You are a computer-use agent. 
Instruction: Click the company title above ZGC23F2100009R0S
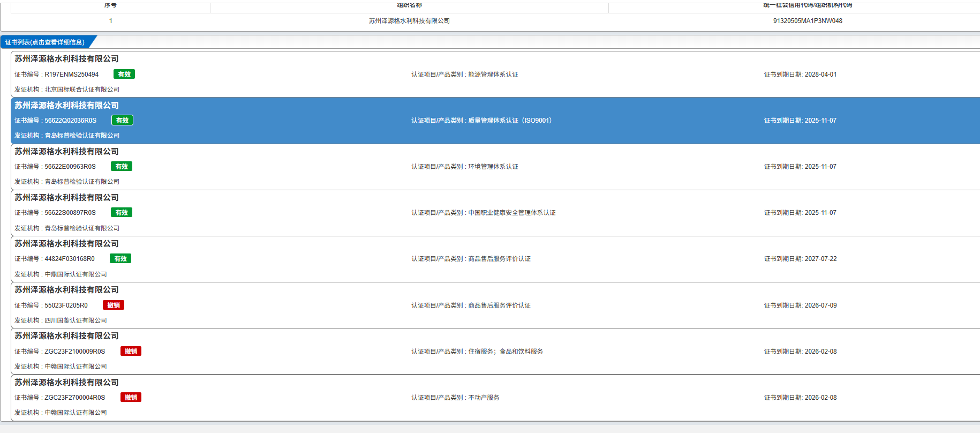coord(66,336)
